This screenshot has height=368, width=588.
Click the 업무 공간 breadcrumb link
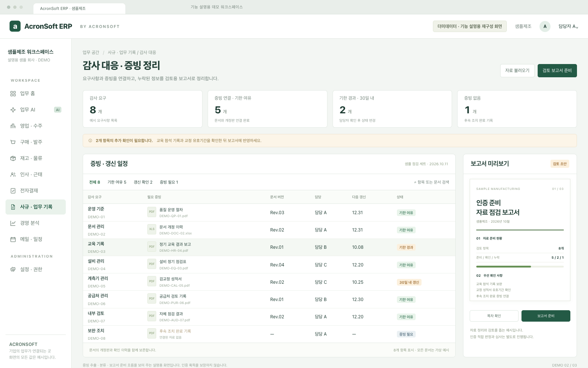coord(91,53)
